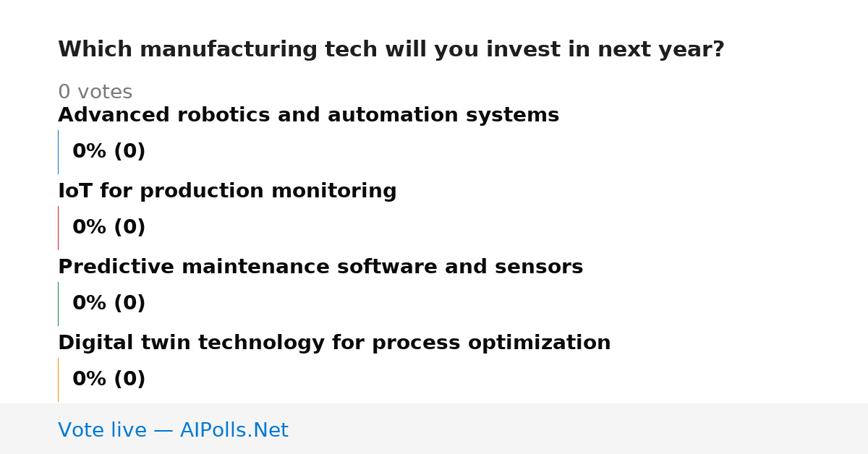Click the 0 votes counter text
The image size is (868, 454).
coord(95,93)
